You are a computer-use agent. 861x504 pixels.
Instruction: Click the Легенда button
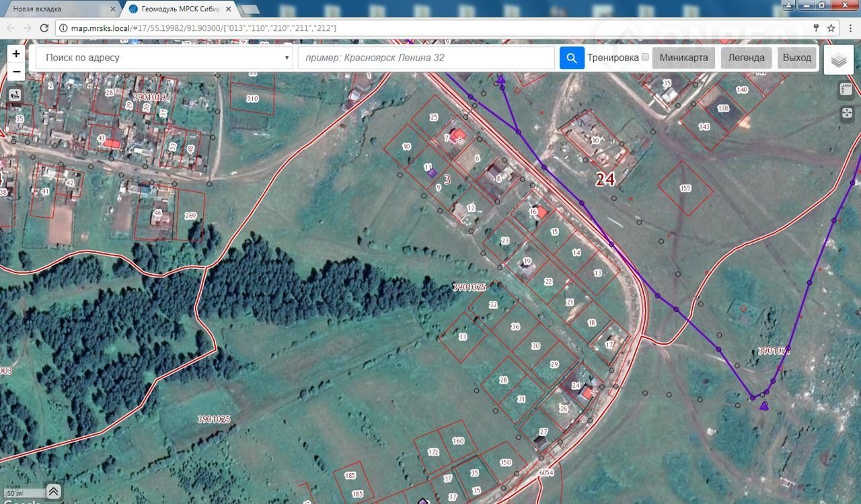[x=746, y=58]
